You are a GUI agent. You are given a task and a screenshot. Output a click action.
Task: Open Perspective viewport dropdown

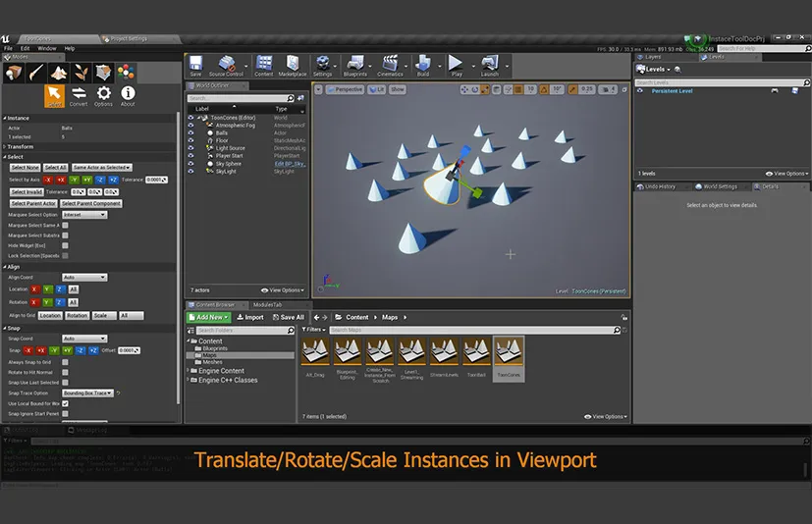346,89
